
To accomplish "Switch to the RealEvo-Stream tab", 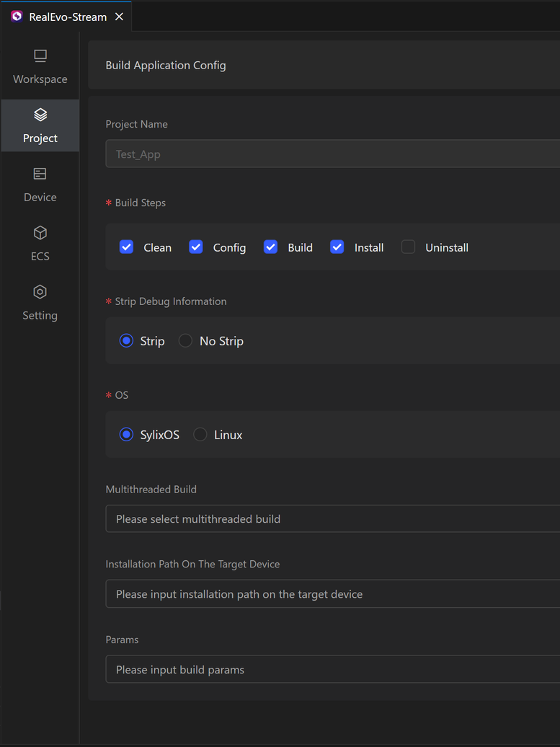I will pos(68,17).
